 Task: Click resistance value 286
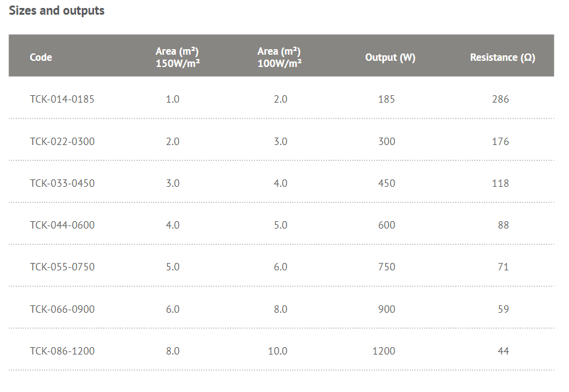click(500, 99)
